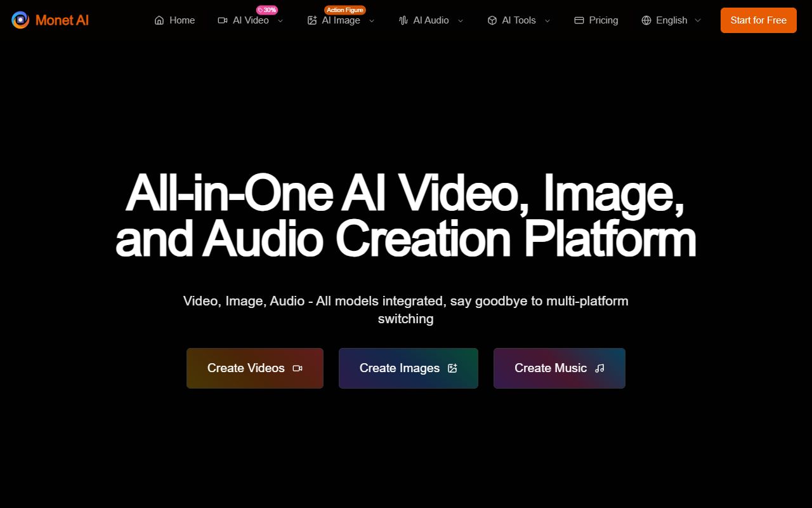Click the AI Tools cube icon
Image resolution: width=812 pixels, height=508 pixels.
[492, 20]
